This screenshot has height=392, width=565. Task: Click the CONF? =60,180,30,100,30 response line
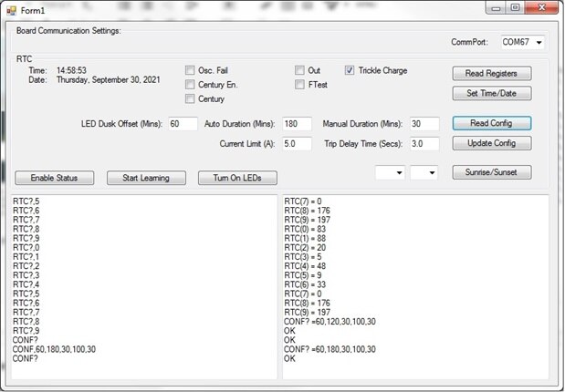click(330, 349)
